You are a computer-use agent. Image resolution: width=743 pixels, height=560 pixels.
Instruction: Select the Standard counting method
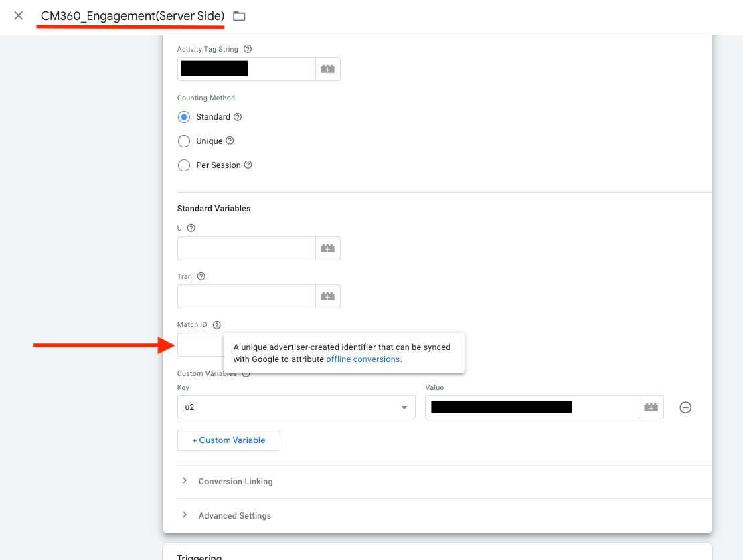tap(184, 117)
